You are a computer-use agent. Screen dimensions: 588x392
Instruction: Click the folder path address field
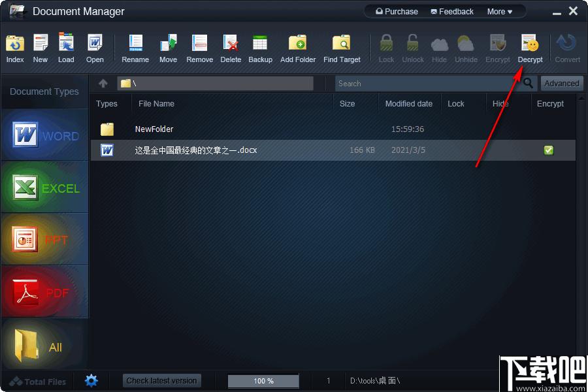(x=215, y=83)
